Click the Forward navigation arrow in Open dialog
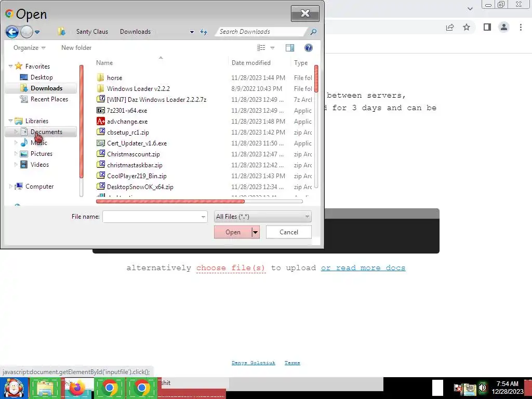This screenshot has height=399, width=532. point(26,32)
